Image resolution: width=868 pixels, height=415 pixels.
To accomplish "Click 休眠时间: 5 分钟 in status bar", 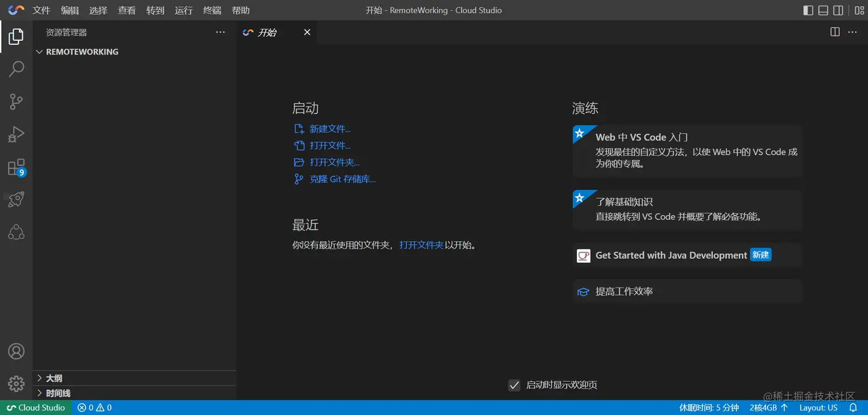I will [709, 408].
